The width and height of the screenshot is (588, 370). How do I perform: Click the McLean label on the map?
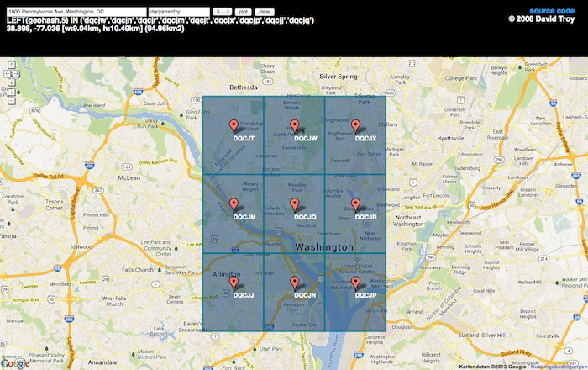point(129,178)
